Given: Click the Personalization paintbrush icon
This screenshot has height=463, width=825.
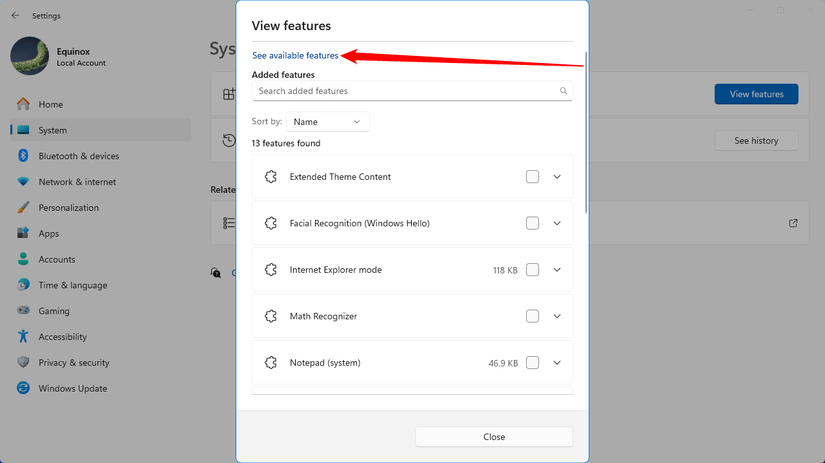Looking at the screenshot, I should click(23, 208).
